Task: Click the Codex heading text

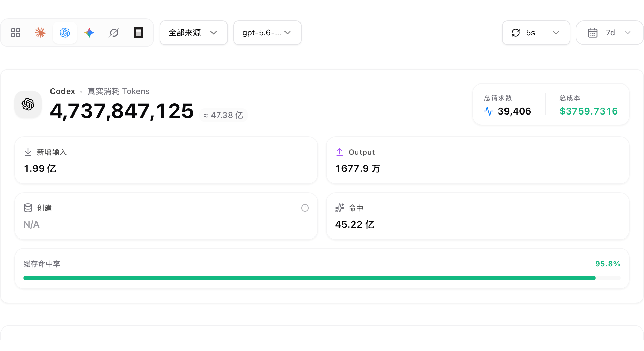Action: tap(62, 91)
